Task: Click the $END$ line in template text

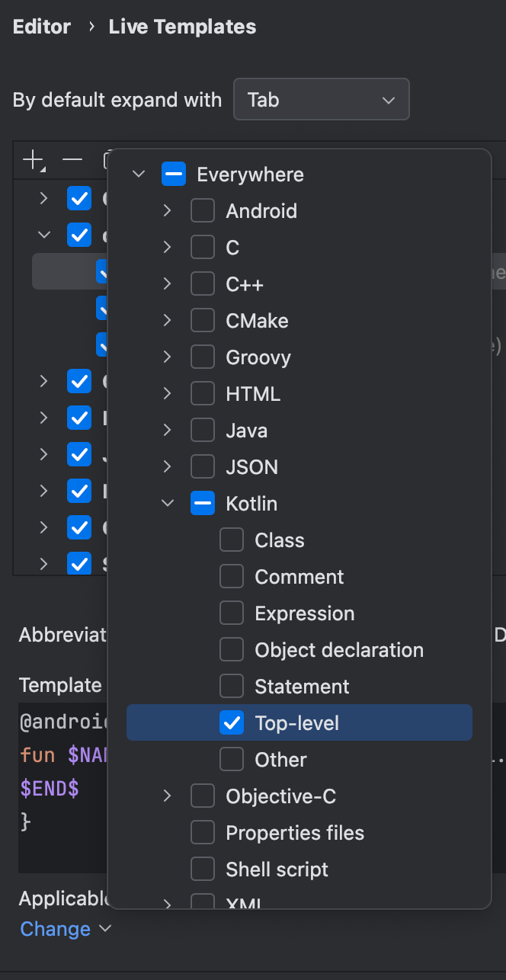Action: tap(50, 788)
